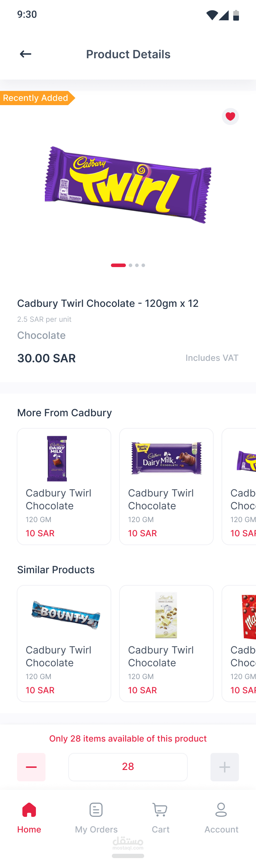This screenshot has width=256, height=868.
Task: Toggle the red heart favorite button
Action: click(x=230, y=116)
